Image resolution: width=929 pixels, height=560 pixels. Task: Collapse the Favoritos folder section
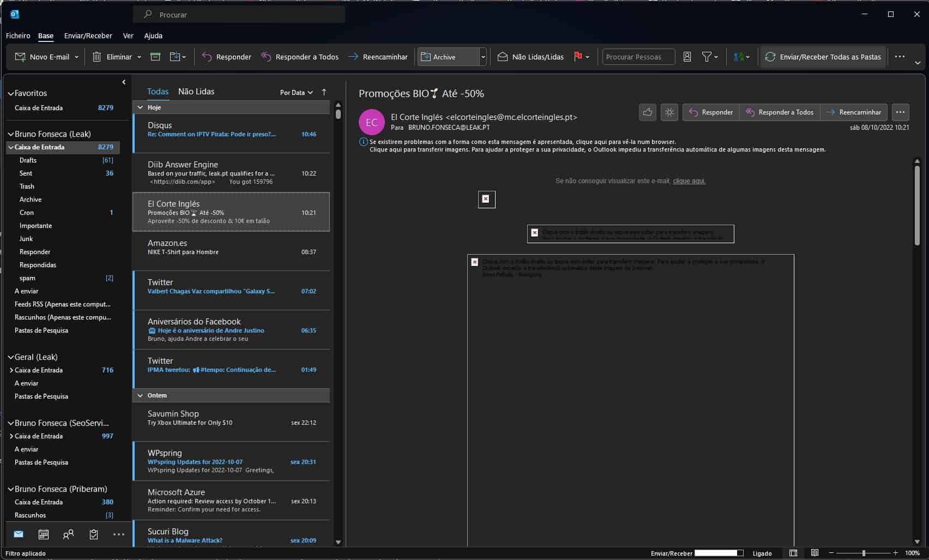[x=10, y=94]
